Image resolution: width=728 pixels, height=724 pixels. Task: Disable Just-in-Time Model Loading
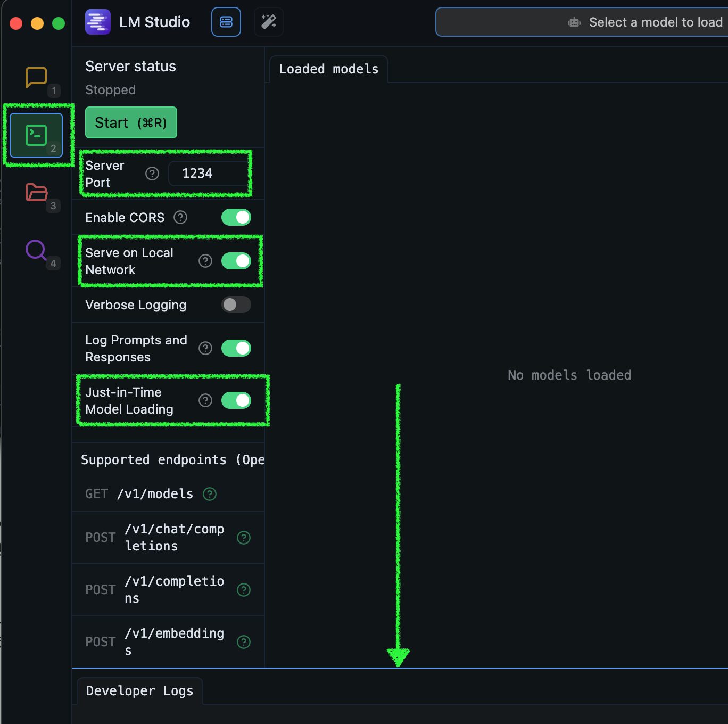click(236, 400)
